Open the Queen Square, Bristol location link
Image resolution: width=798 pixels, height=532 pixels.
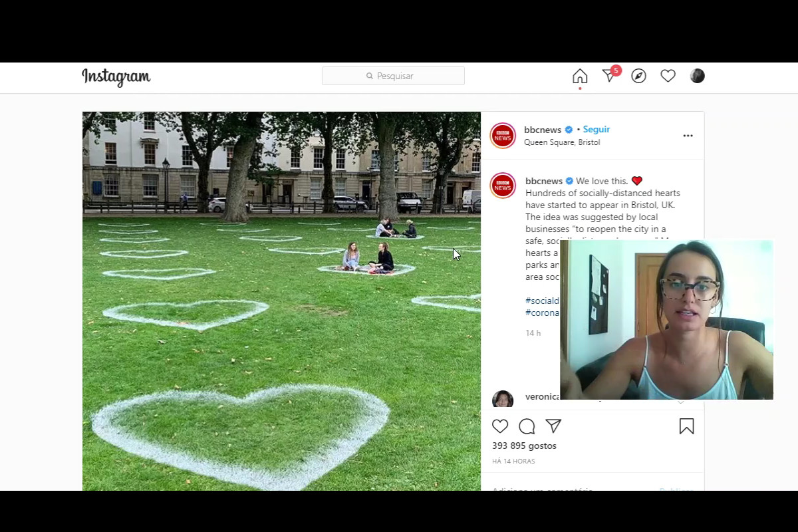tap(562, 142)
